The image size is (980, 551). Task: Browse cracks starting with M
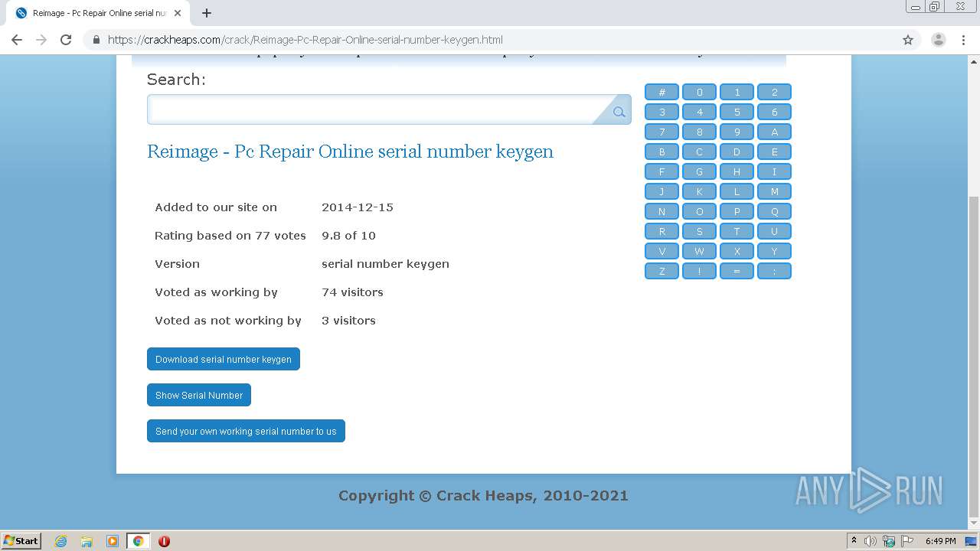(x=774, y=191)
